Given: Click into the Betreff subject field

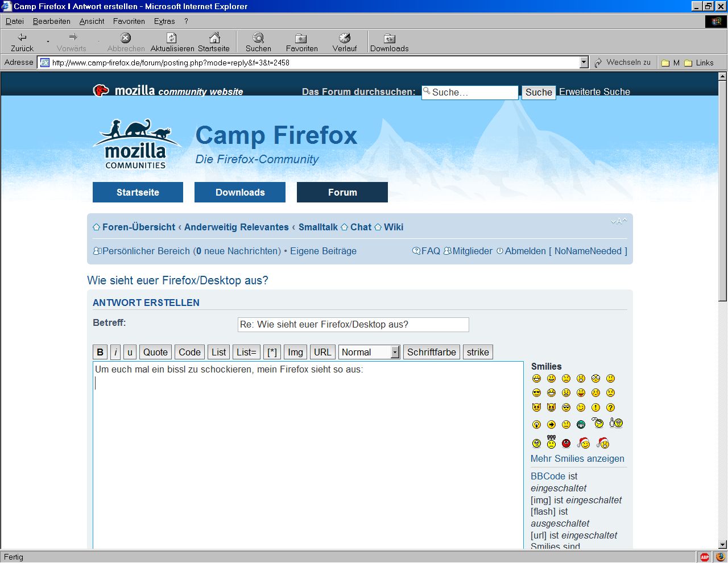Looking at the screenshot, I should [x=353, y=325].
